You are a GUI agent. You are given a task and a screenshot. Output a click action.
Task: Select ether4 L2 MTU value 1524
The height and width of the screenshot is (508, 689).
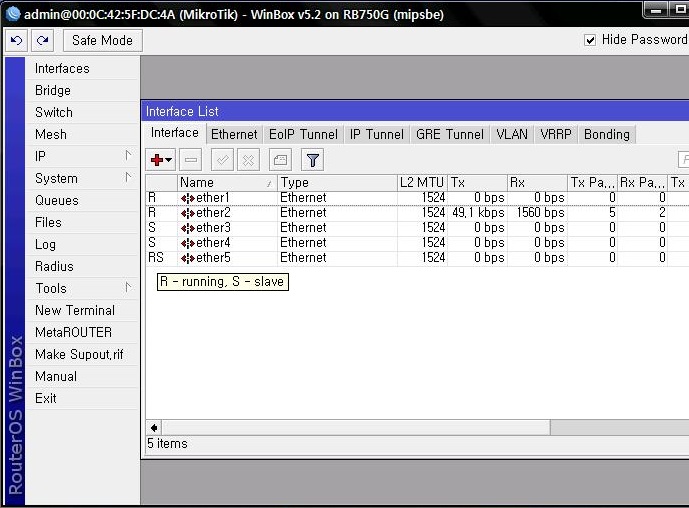point(434,243)
